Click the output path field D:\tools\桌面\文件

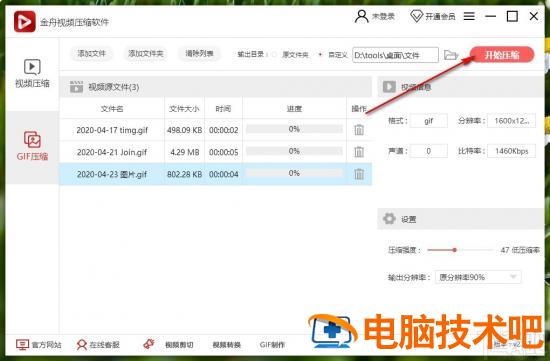[395, 55]
